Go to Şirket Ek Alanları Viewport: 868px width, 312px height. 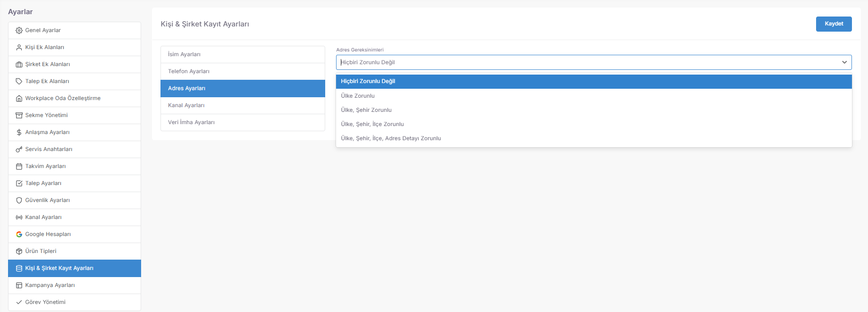pos(75,64)
